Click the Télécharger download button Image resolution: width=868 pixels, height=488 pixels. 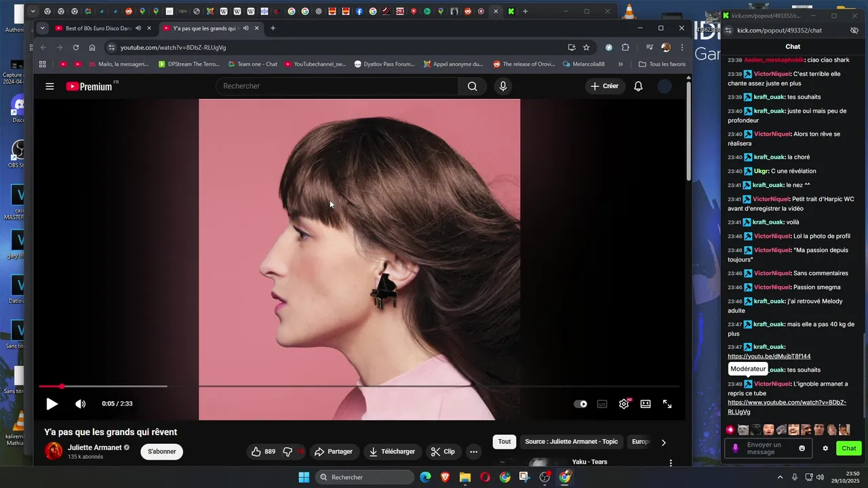point(392,451)
